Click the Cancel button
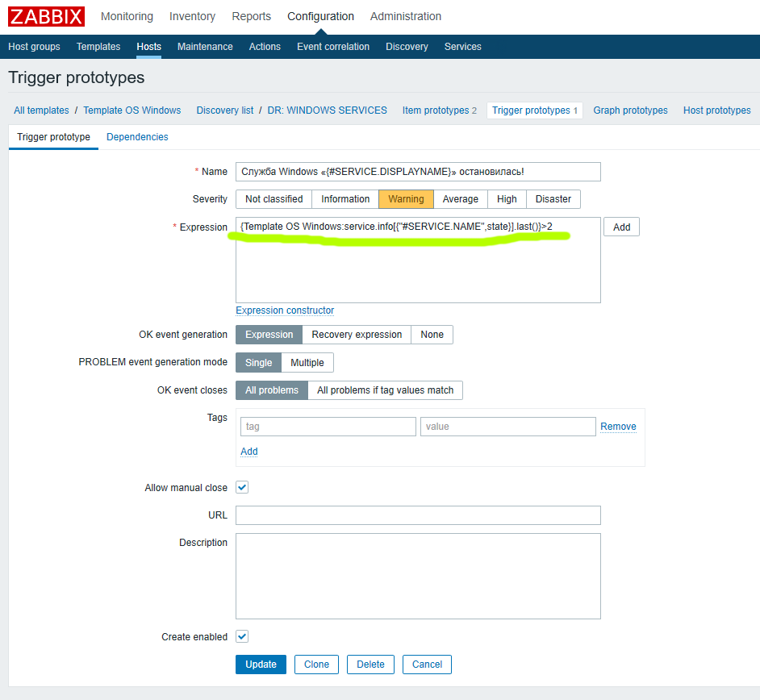Image resolution: width=760 pixels, height=700 pixels. pyautogui.click(x=427, y=665)
